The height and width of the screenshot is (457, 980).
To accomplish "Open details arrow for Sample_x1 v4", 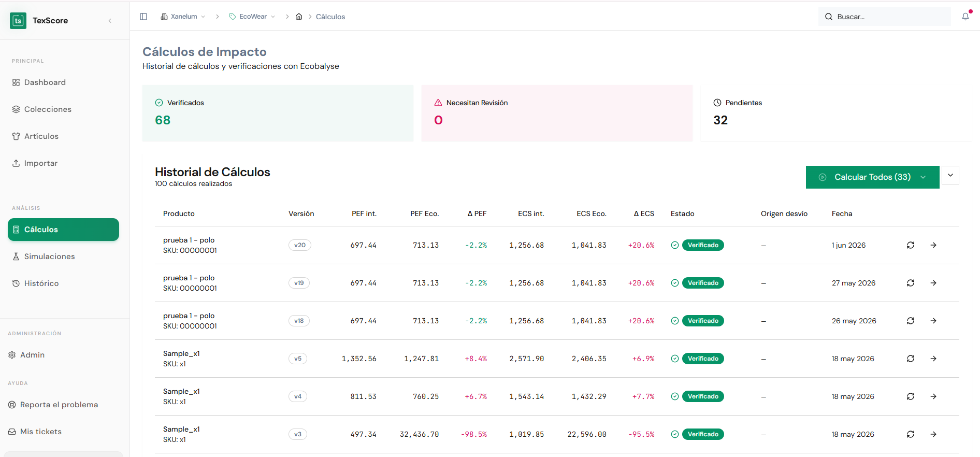I will pyautogui.click(x=933, y=396).
